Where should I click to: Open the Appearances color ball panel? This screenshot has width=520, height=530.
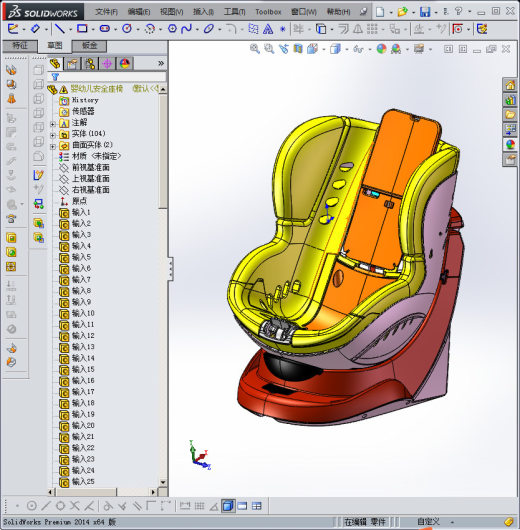click(x=510, y=145)
